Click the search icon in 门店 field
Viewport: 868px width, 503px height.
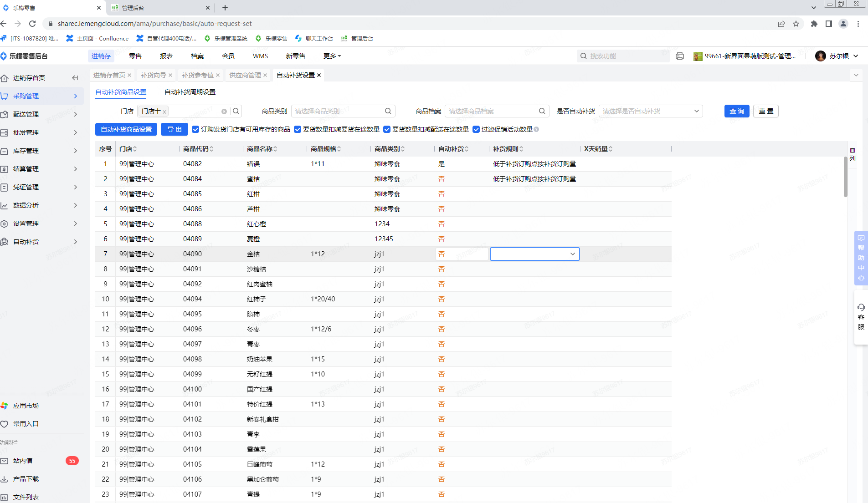tap(236, 111)
